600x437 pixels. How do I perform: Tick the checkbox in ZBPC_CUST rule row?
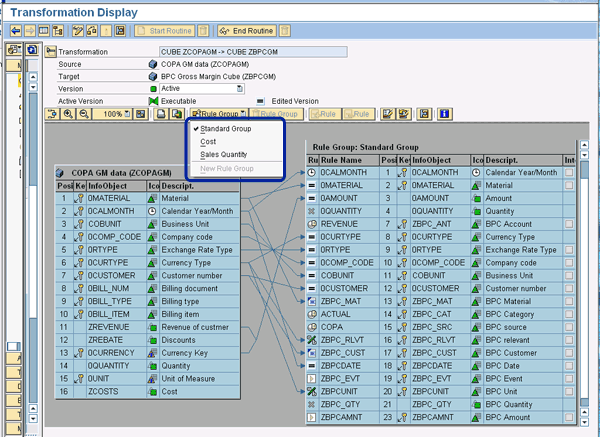click(x=569, y=354)
